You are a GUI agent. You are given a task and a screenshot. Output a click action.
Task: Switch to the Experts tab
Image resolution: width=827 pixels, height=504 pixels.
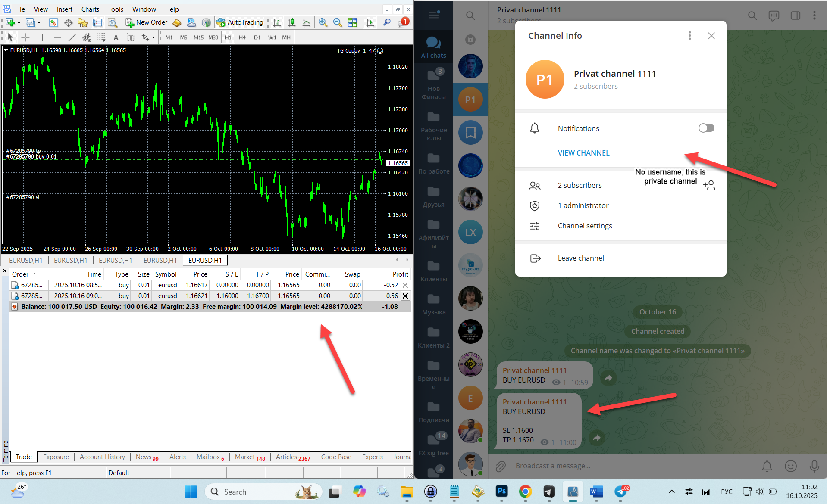coord(373,457)
